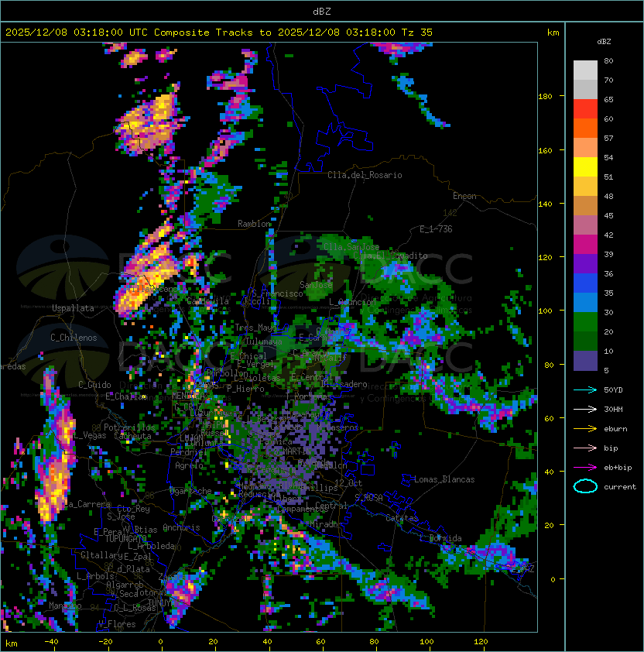This screenshot has width=644, height=652.
Task: Click the L_Dormida place label
Action: coord(440,538)
